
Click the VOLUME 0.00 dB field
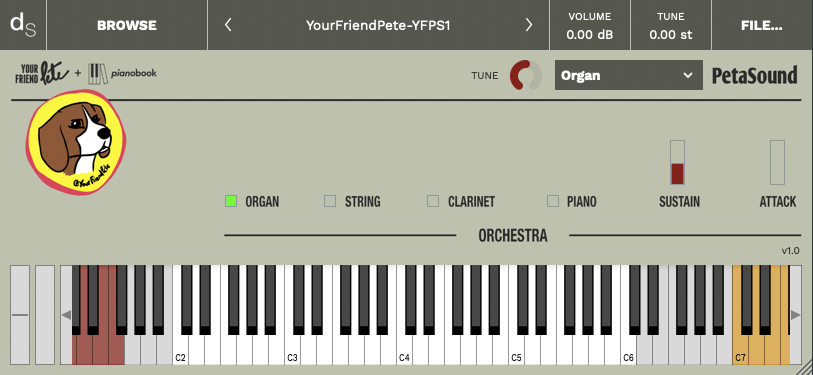click(x=590, y=25)
